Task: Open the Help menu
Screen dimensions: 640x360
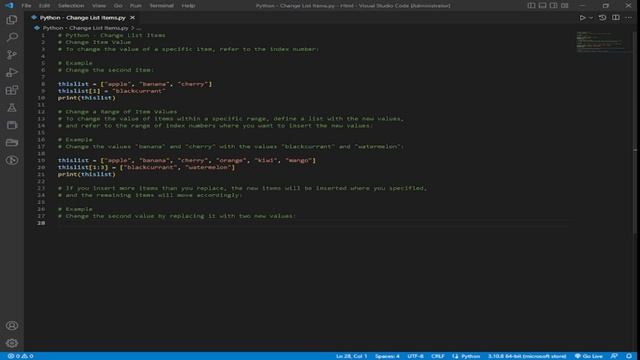Action: 188,6
